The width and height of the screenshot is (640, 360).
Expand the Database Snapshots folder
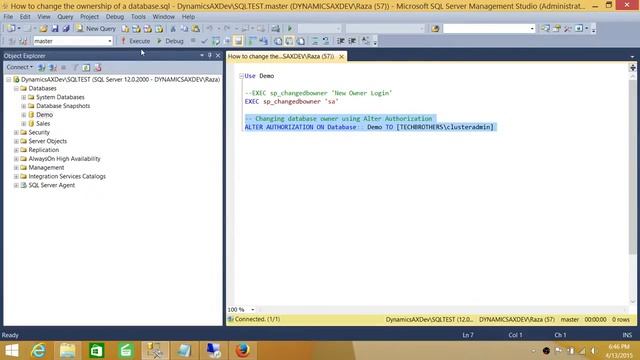24,106
